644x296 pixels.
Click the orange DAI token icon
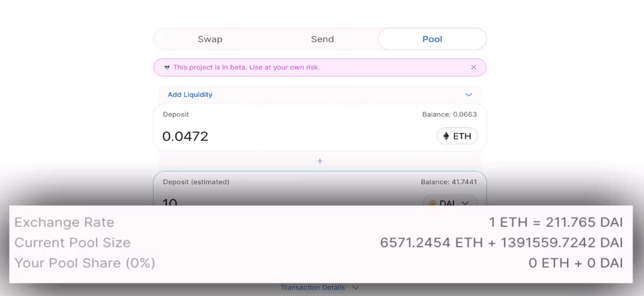tap(432, 203)
